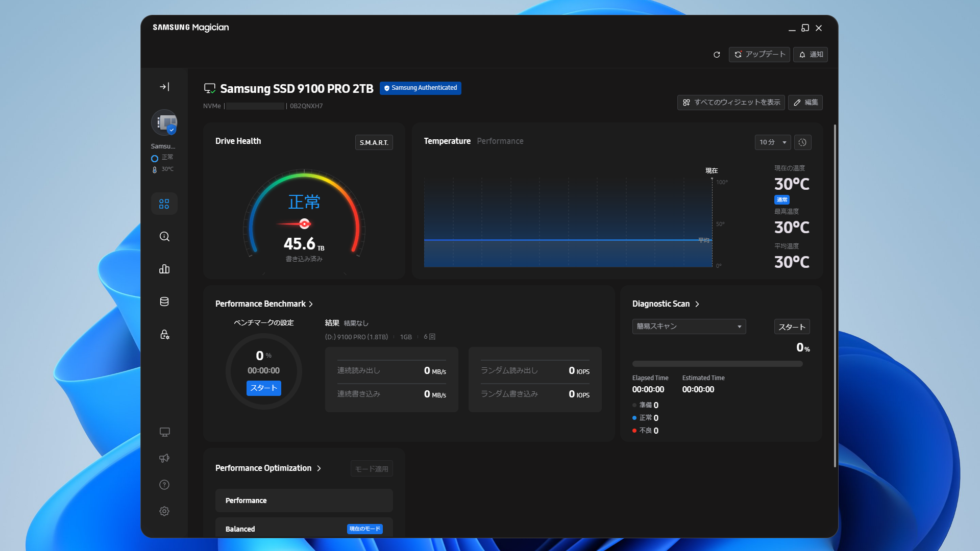The image size is (980, 551).
Task: Maximize the Samsung Magician window
Action: click(805, 28)
